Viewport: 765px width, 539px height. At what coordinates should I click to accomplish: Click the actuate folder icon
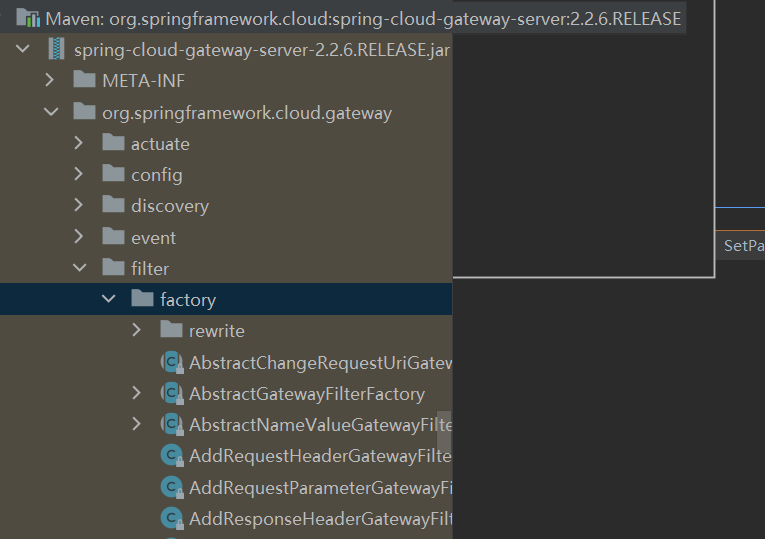tap(113, 143)
